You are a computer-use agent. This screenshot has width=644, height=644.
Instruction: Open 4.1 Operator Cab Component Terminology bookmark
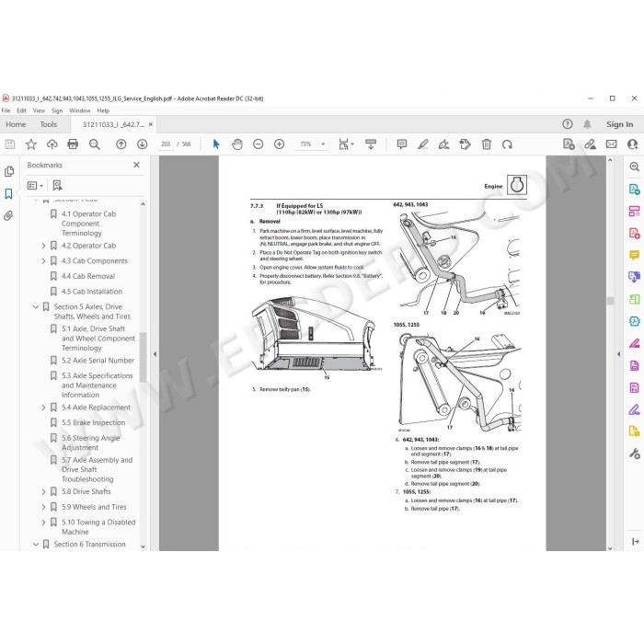click(88, 224)
